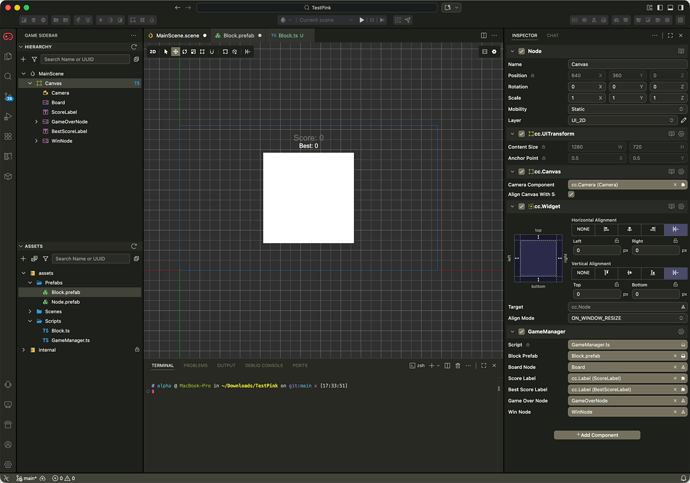Image resolution: width=690 pixels, height=483 pixels.
Task: Set Horizontal Alignment to NONE
Action: click(583, 229)
